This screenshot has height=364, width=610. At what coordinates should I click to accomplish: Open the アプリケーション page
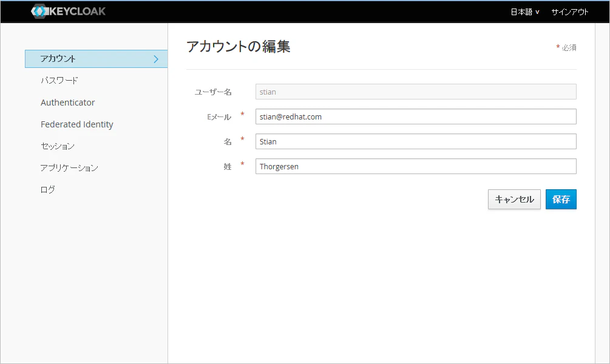[x=69, y=167]
